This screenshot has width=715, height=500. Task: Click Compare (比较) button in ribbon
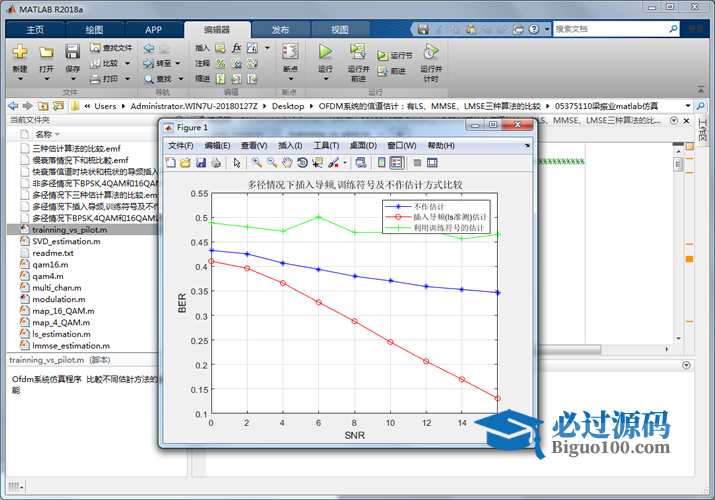105,63
